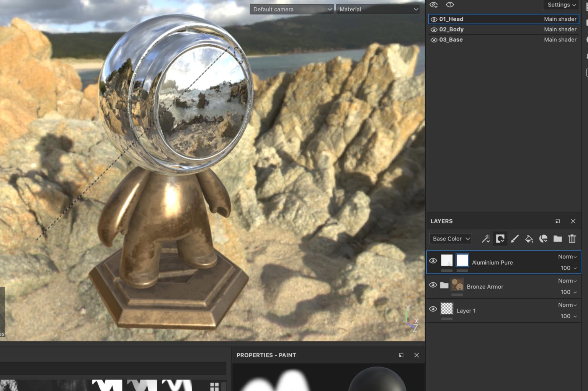This screenshot has width=588, height=391.
Task: Change blend mode of Layer 1
Action: (567, 305)
